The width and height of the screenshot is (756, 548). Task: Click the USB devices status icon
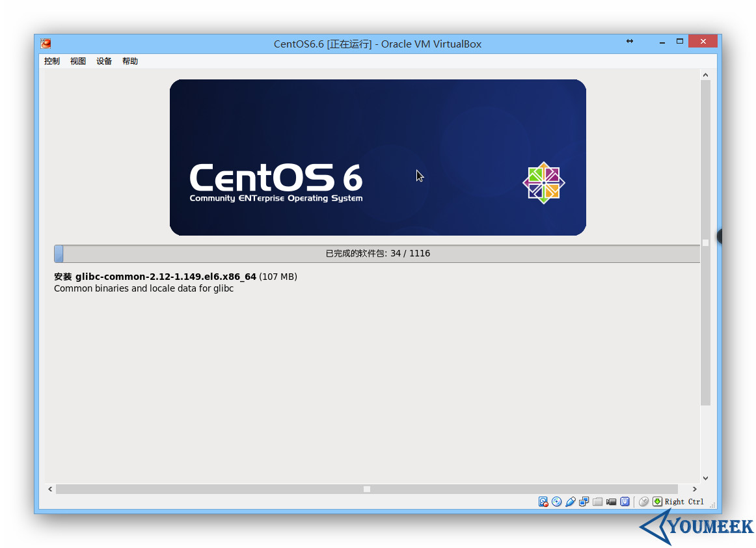pyautogui.click(x=571, y=501)
